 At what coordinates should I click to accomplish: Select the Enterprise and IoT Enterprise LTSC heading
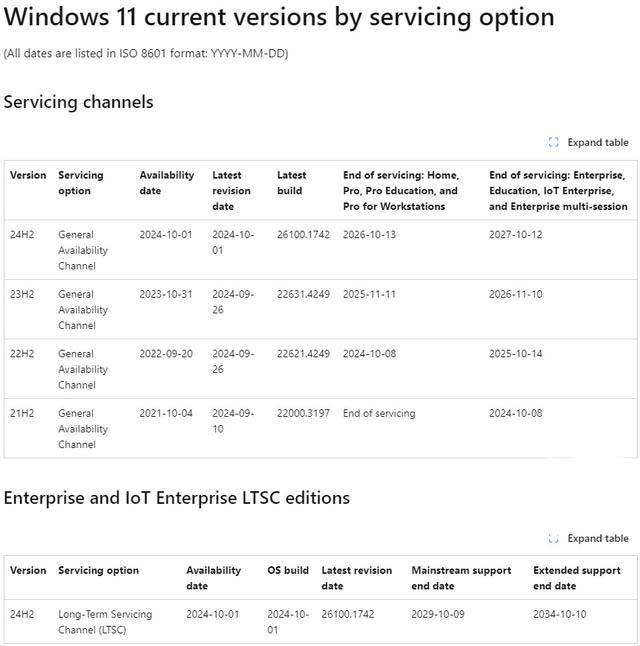[177, 497]
